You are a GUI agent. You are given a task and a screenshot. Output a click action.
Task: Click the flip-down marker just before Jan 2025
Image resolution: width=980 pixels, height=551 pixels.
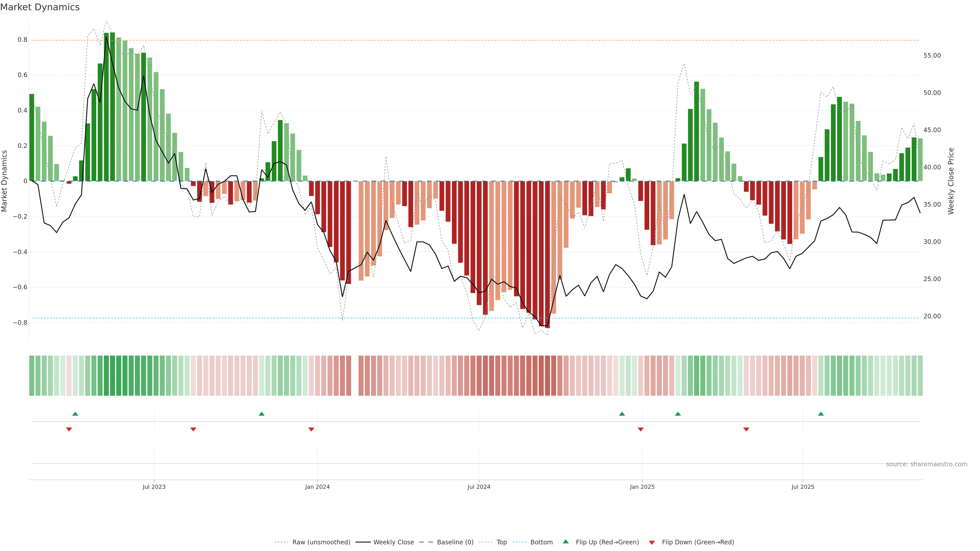[641, 429]
